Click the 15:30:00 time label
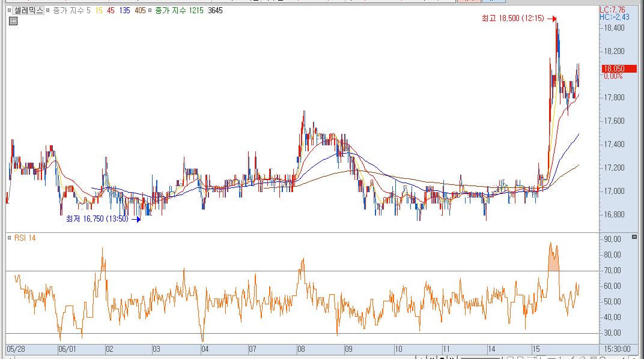The image size is (644, 359). 618,349
